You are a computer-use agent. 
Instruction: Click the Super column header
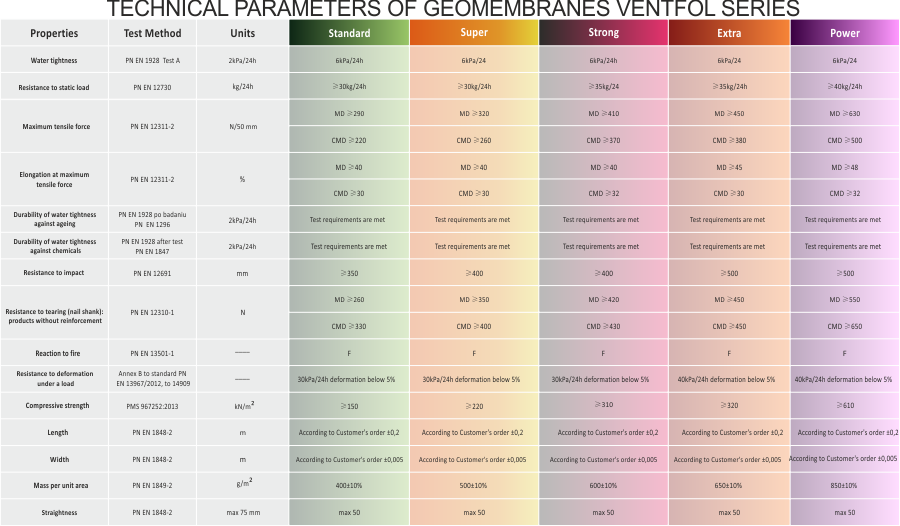[x=474, y=33]
